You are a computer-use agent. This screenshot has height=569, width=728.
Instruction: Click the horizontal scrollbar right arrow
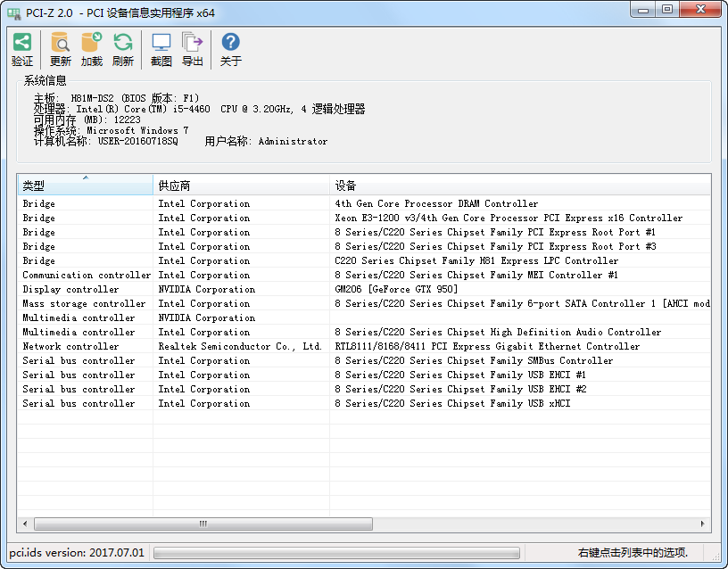click(x=705, y=524)
